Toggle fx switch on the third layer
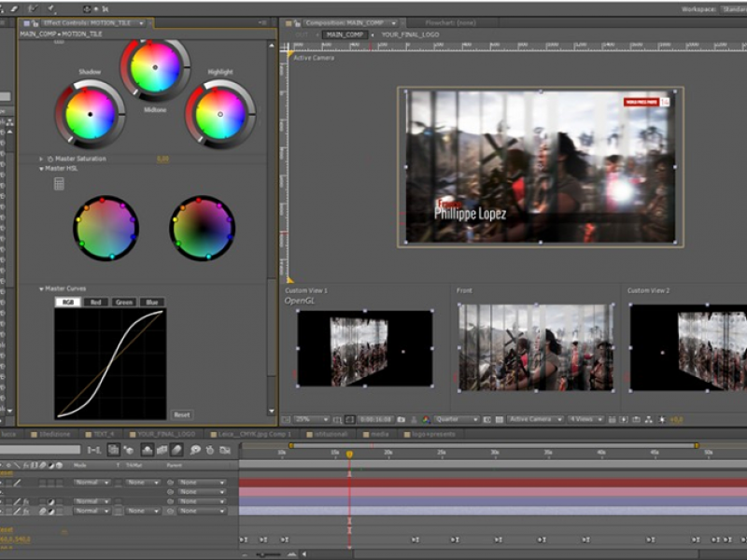747x560 pixels. (26, 501)
